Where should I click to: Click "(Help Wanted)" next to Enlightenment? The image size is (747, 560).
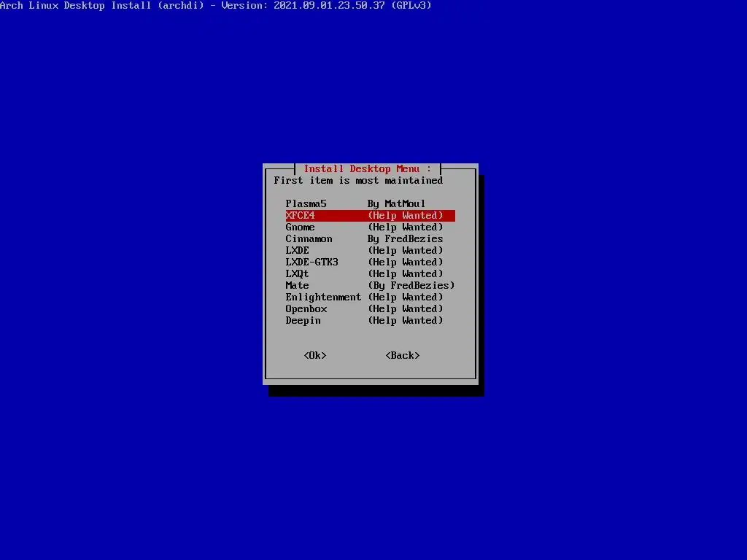(406, 297)
